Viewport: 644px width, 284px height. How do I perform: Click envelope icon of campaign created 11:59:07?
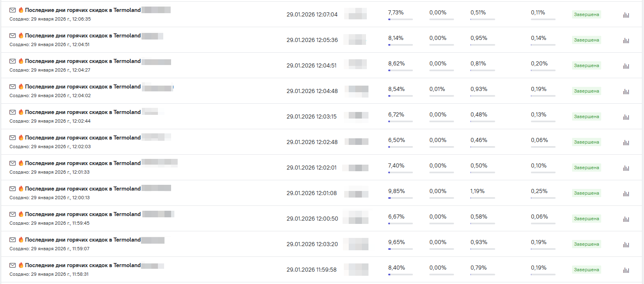pyautogui.click(x=13, y=240)
